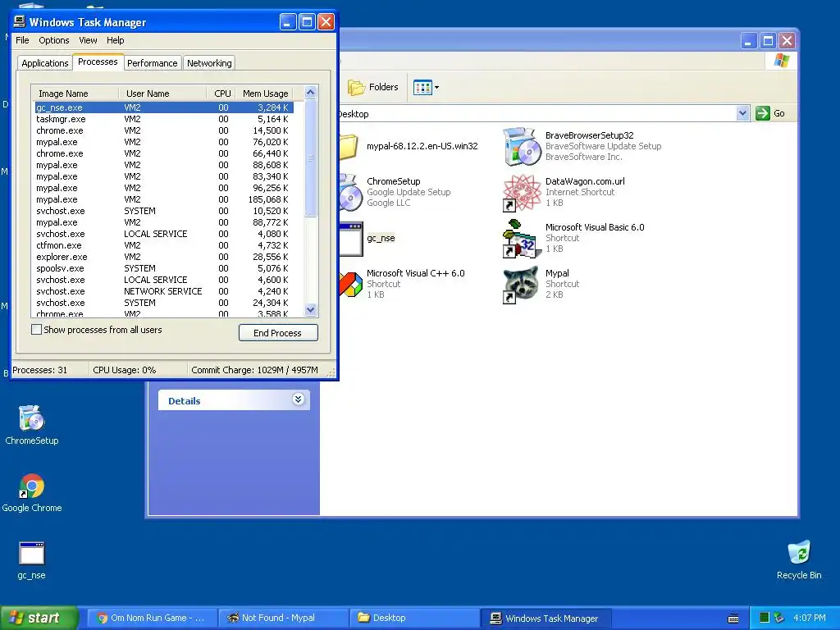Click the Commit Charge status bar entry
This screenshot has height=630, width=840.
[x=255, y=370]
